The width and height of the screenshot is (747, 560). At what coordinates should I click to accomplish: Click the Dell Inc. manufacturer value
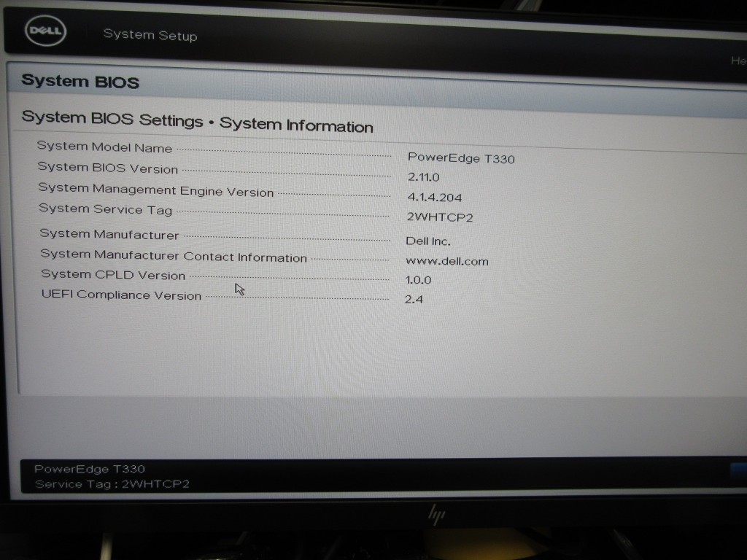click(427, 241)
